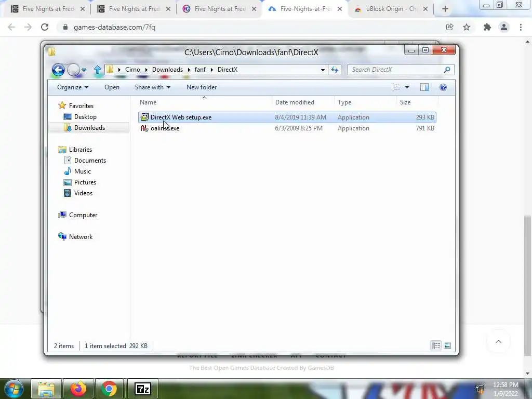Open the Organize menu
The width and height of the screenshot is (532, 399).
pyautogui.click(x=73, y=87)
